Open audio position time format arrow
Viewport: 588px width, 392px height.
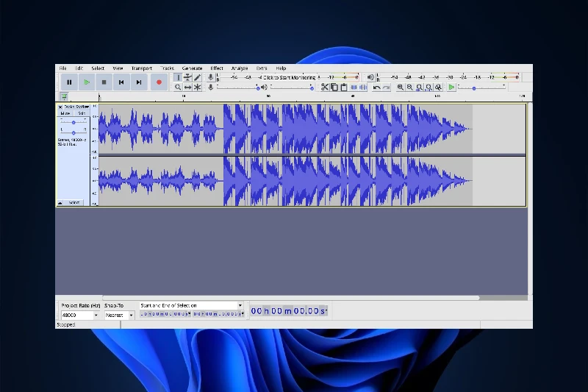326,311
